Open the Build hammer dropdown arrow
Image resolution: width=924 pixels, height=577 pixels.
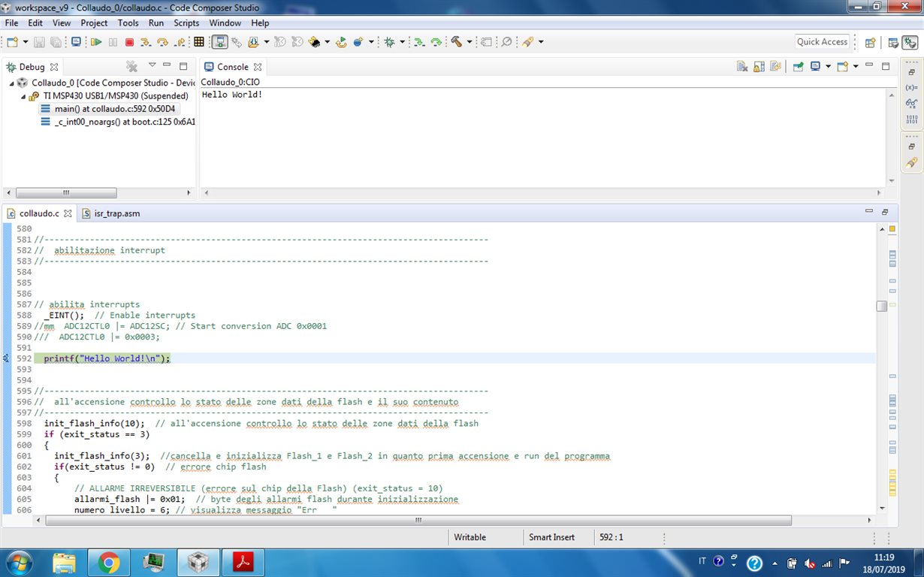[x=470, y=42]
